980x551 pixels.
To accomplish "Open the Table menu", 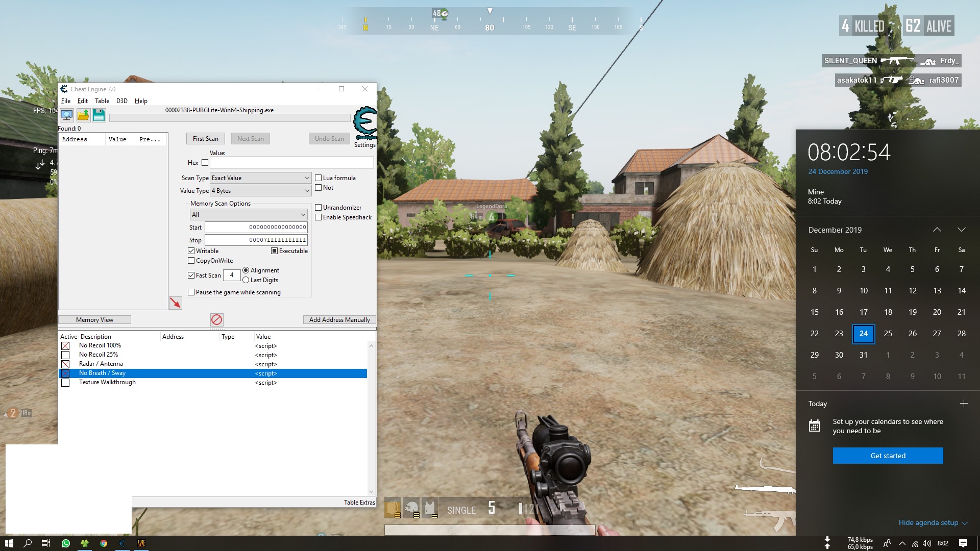I will tap(102, 101).
